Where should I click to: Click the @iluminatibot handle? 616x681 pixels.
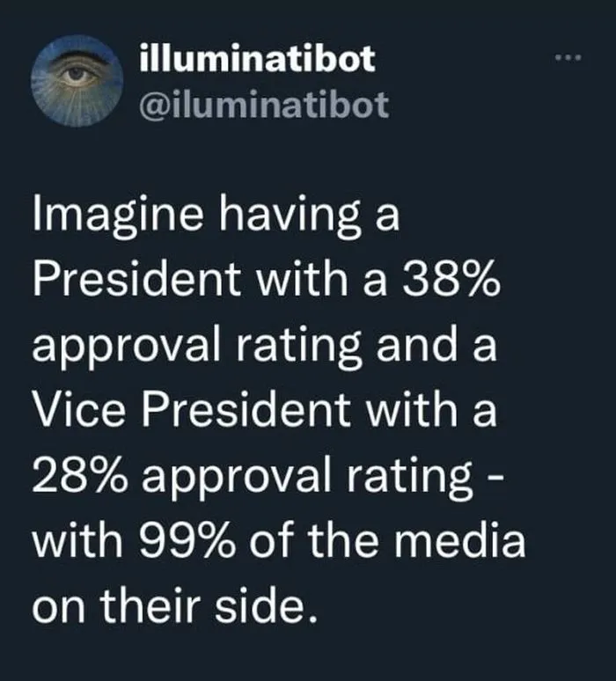click(x=263, y=103)
